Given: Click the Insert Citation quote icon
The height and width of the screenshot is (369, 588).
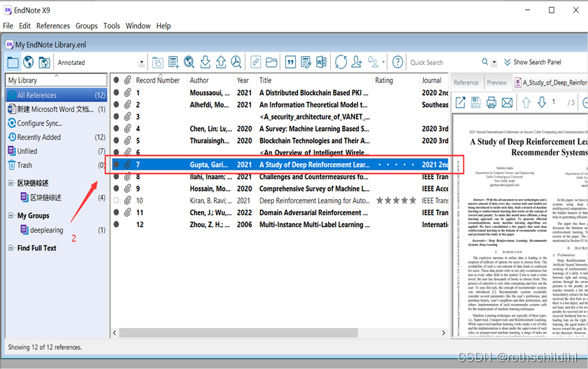Looking at the screenshot, I should (x=290, y=63).
